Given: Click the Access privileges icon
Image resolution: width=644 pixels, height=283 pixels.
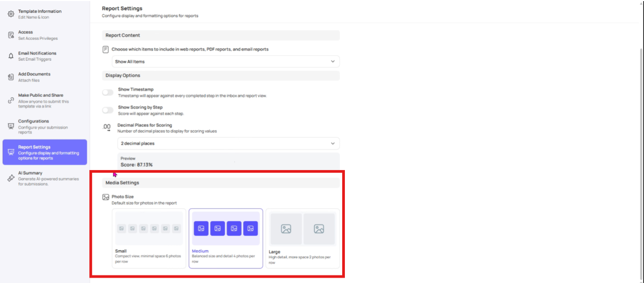Looking at the screenshot, I should [11, 35].
